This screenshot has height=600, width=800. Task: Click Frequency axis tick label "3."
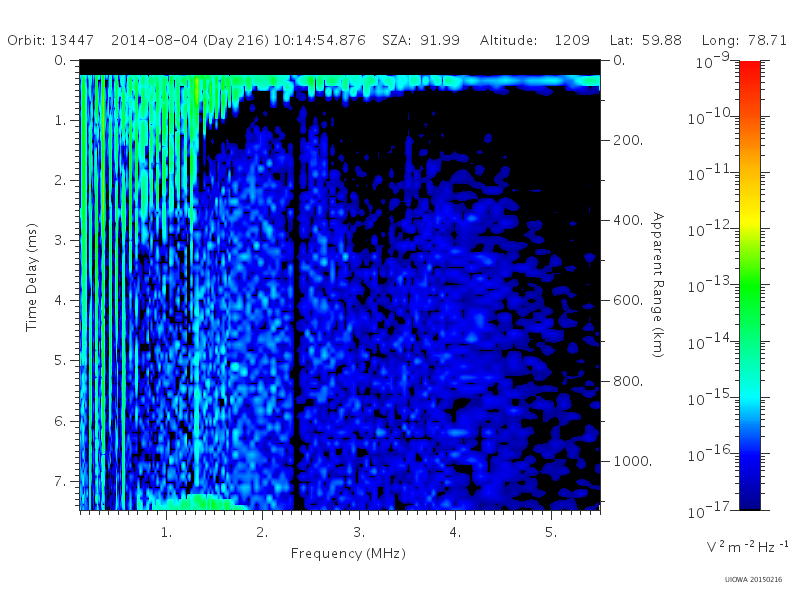(x=359, y=532)
